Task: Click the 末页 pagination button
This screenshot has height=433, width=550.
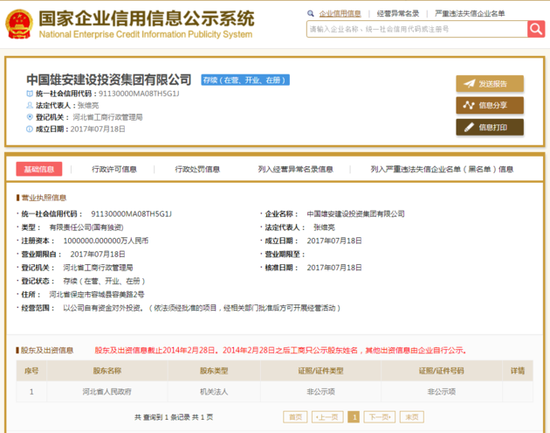Action: click(412, 417)
